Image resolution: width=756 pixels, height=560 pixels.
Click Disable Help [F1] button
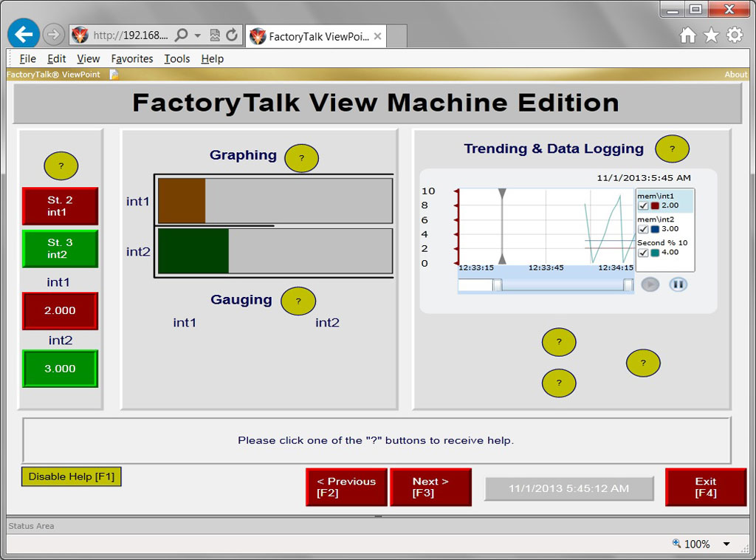tap(72, 477)
